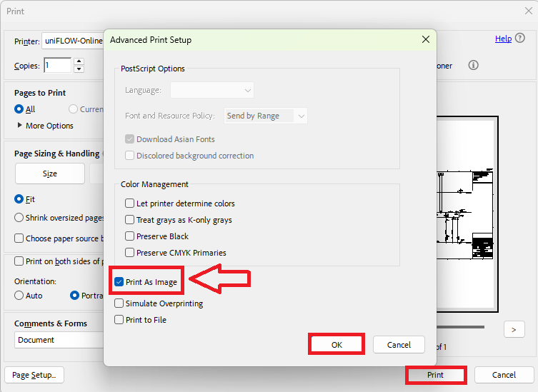Image resolution: width=538 pixels, height=392 pixels.
Task: Select the All pages radio button
Action: [19, 109]
